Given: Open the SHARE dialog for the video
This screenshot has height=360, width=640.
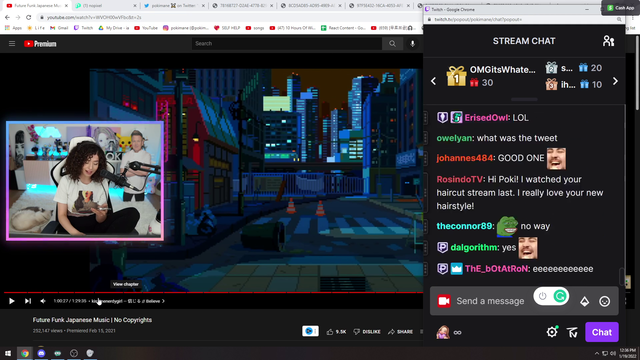Looking at the screenshot, I should pos(400,332).
